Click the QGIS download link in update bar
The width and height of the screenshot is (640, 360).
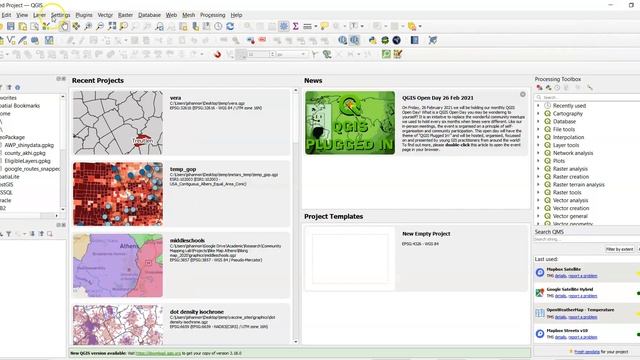click(158, 353)
